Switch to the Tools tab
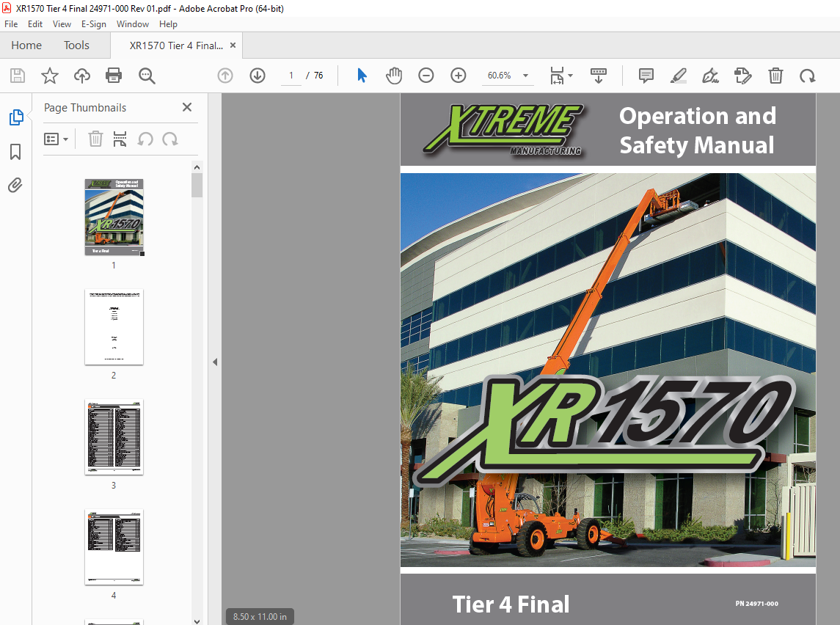 click(x=76, y=45)
